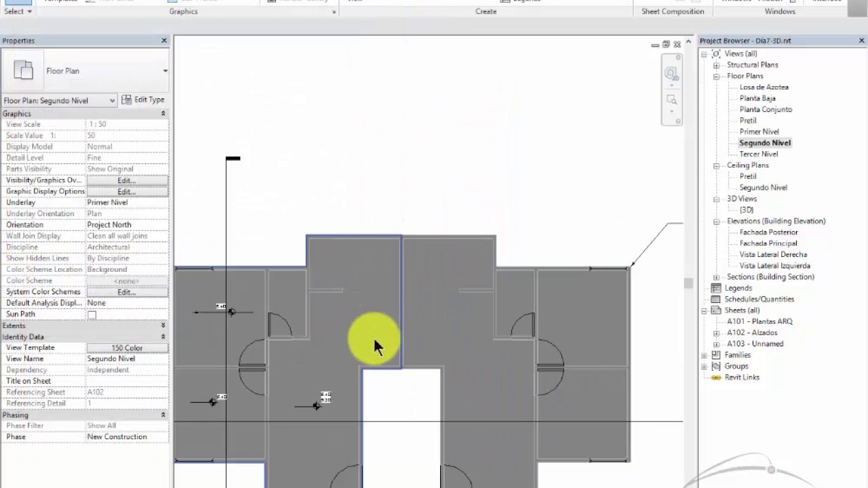Screen dimensions: 868x488
Task: Click the Families icon in Project Browser
Action: click(x=715, y=355)
